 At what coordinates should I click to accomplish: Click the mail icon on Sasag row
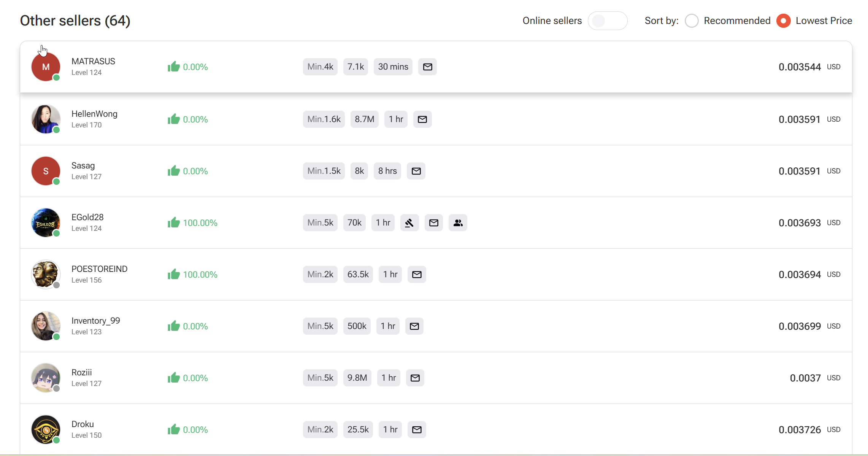[x=416, y=171]
